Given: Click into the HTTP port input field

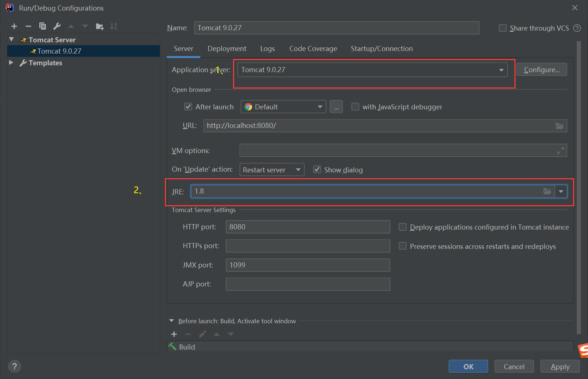Looking at the screenshot, I should 308,227.
